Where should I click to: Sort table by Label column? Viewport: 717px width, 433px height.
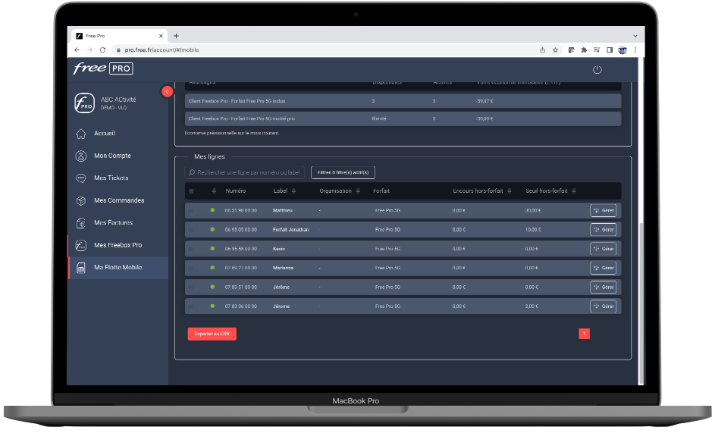(x=294, y=191)
